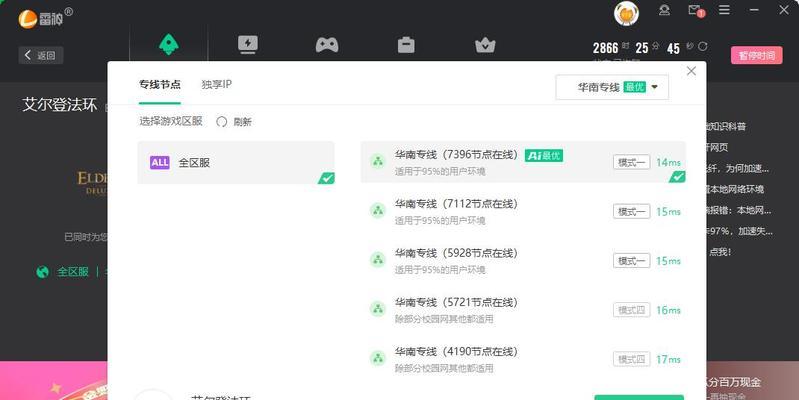Click the AI最优 badge on first node
This screenshot has height=400, width=799.
click(544, 155)
